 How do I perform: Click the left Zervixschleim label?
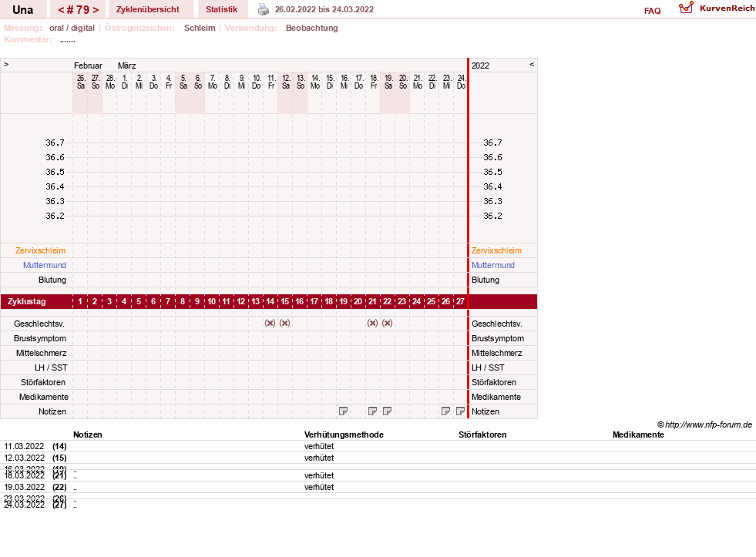(41, 250)
